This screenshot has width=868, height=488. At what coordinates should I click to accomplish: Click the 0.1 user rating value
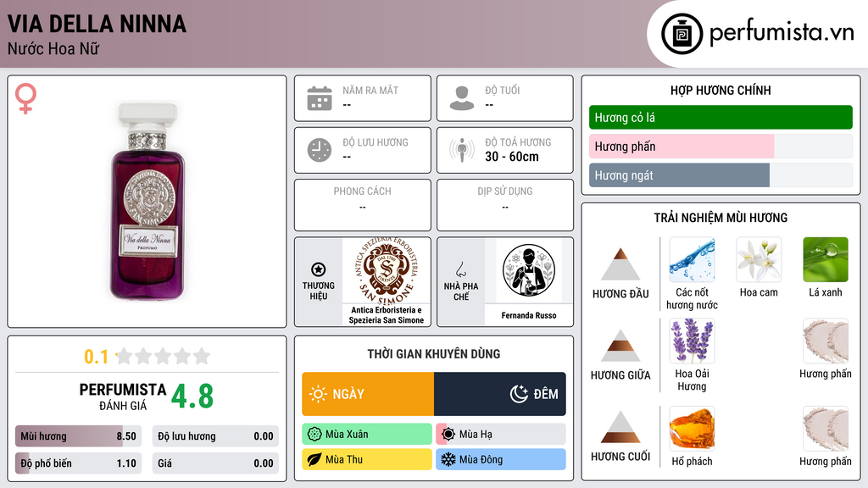point(97,357)
